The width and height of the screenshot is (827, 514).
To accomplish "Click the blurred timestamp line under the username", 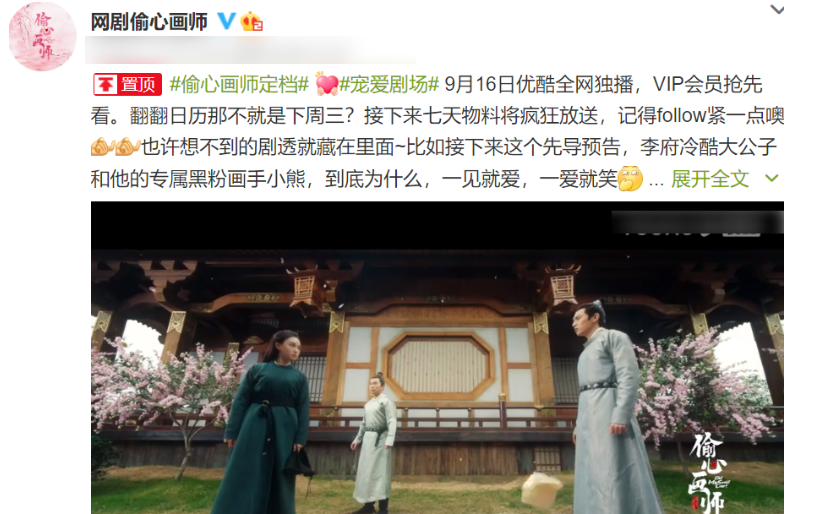I will coord(251,51).
